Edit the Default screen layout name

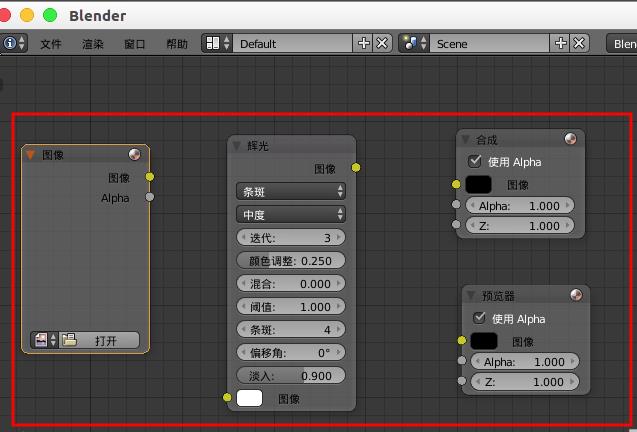coord(292,43)
